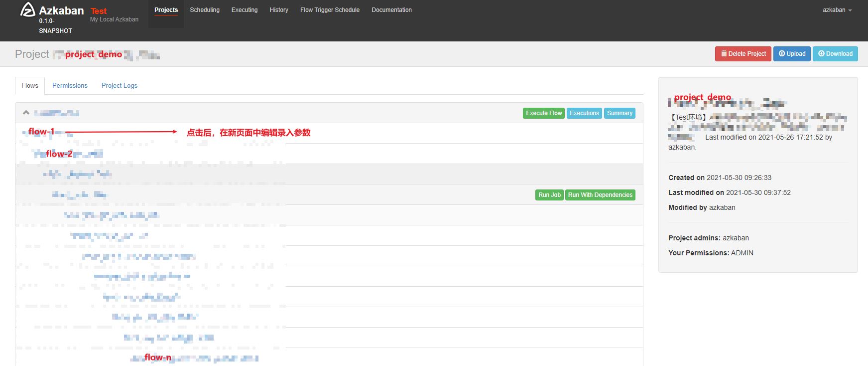Click the Upload button
Viewport: 868px width, 366px height.
pyautogui.click(x=792, y=54)
